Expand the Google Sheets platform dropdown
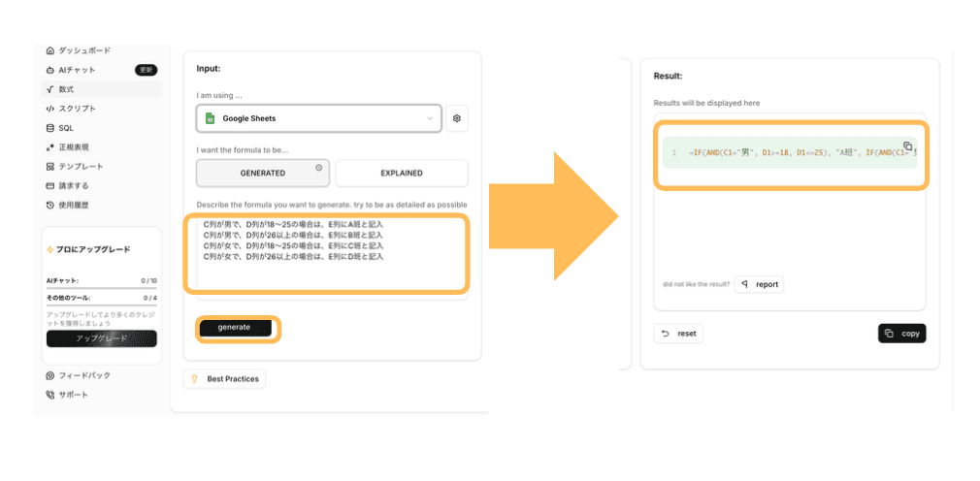 click(318, 118)
